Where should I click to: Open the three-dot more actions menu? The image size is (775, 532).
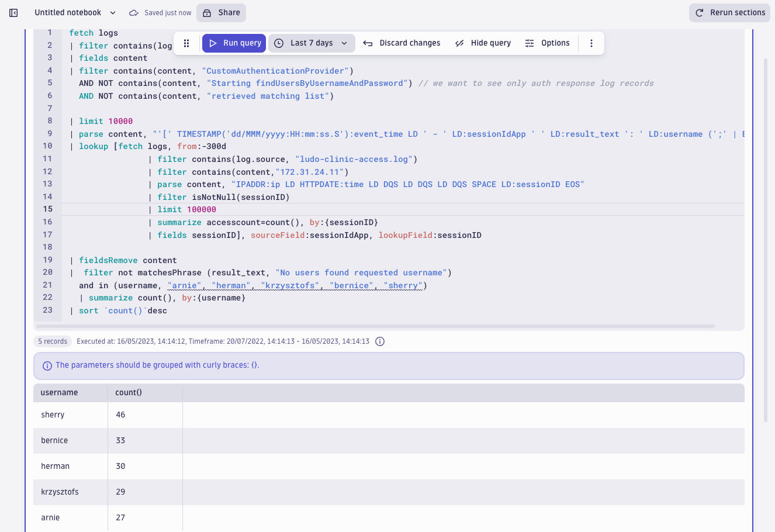click(591, 43)
